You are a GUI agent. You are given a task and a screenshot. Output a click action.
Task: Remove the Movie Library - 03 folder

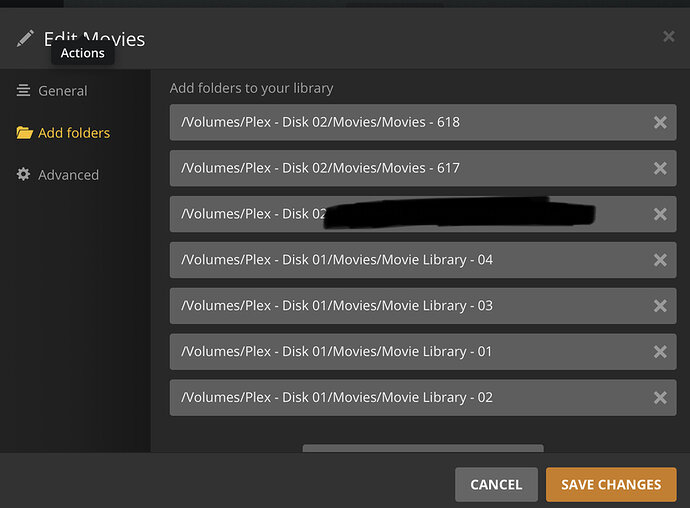pos(660,306)
